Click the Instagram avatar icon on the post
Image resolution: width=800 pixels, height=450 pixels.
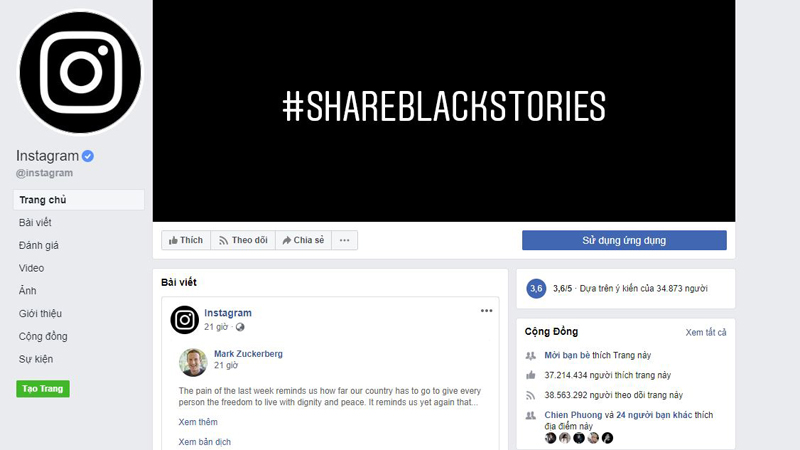click(x=184, y=320)
